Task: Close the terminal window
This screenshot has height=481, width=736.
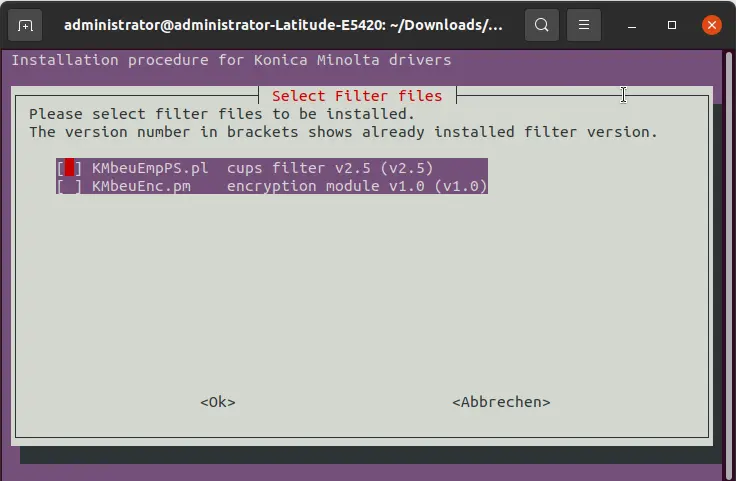Action: coord(712,25)
